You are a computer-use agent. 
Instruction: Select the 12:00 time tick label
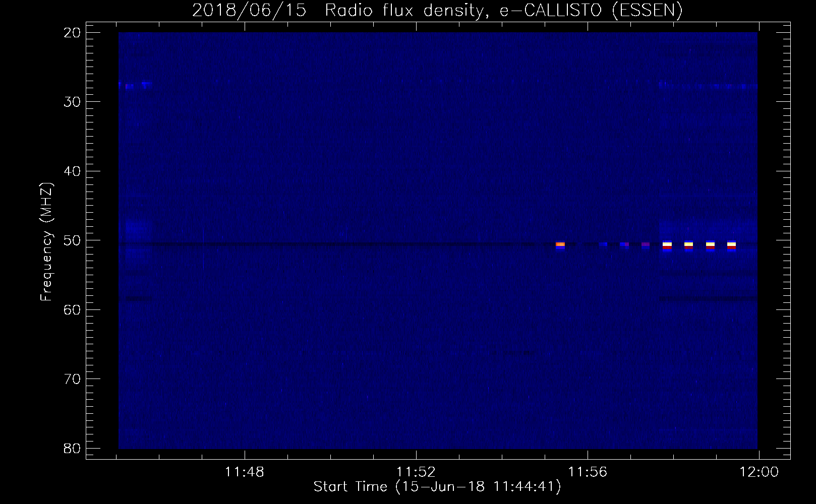[x=759, y=472]
